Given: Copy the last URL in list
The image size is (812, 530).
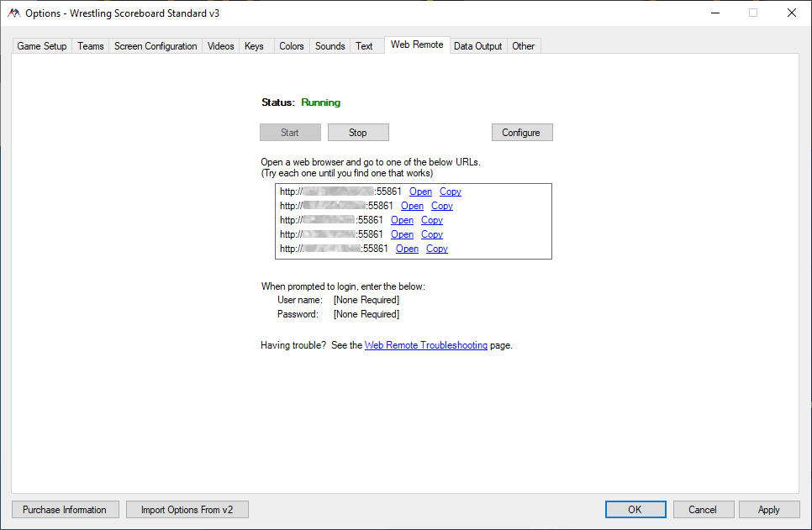Looking at the screenshot, I should tap(437, 249).
